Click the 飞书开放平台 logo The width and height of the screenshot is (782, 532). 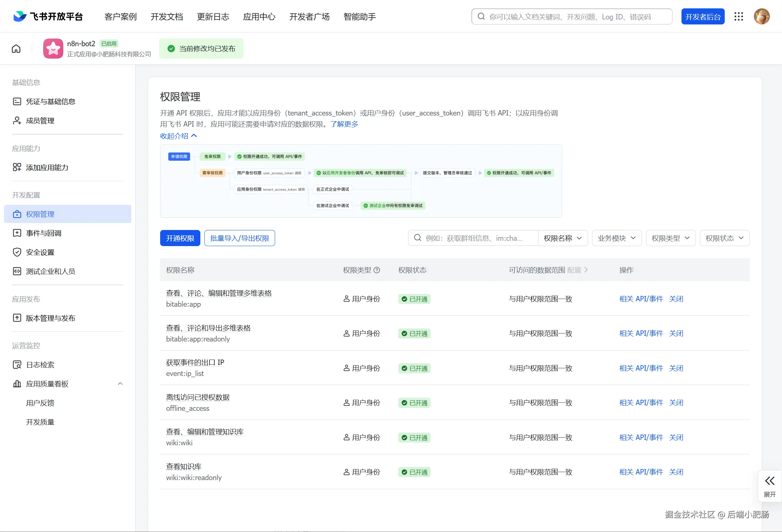(x=48, y=16)
